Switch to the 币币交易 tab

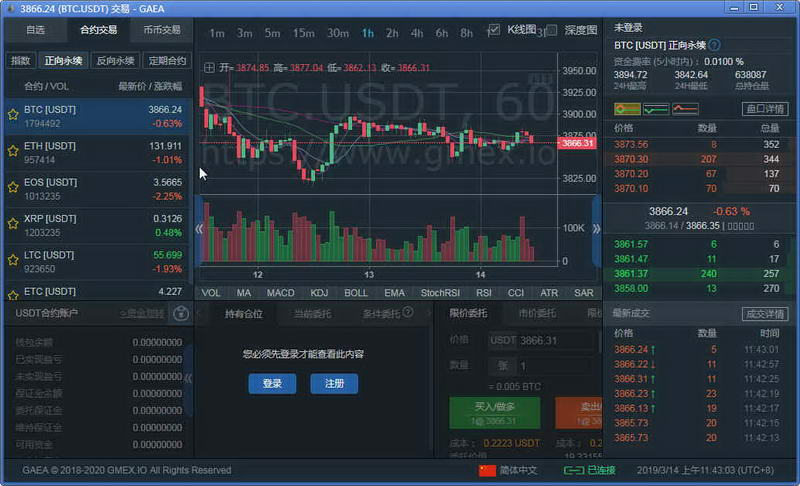point(162,30)
